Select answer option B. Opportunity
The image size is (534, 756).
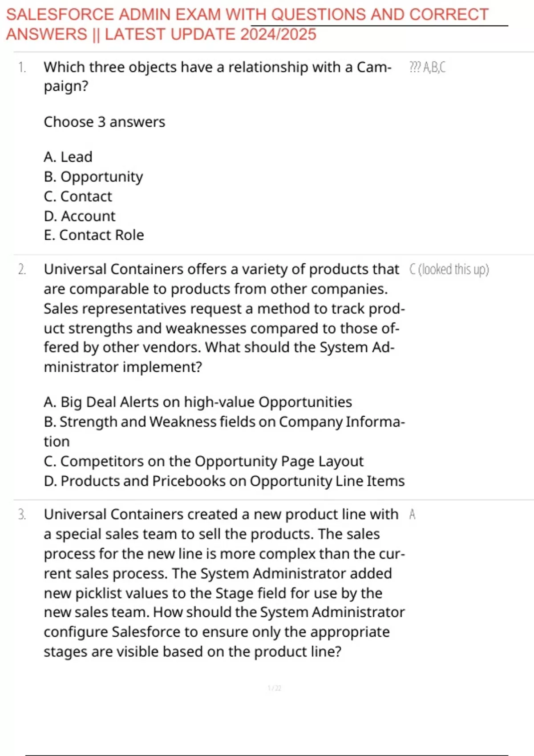pyautogui.click(x=93, y=177)
